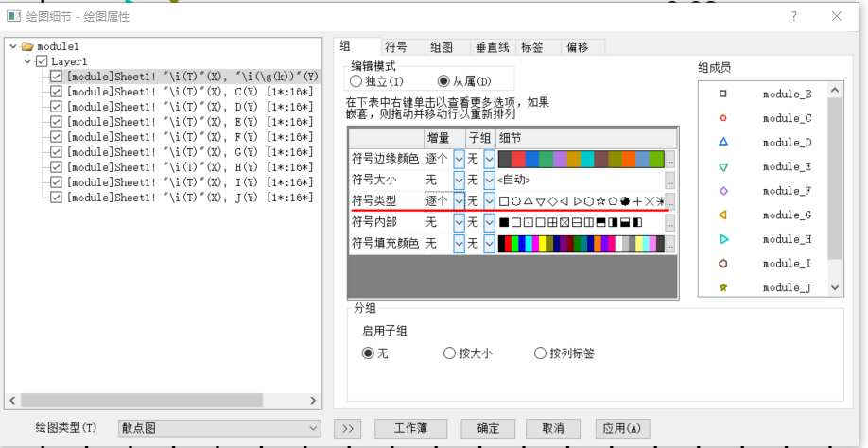Click the symbol interior patterns list detail
This screenshot has height=448, width=868.
click(x=571, y=222)
